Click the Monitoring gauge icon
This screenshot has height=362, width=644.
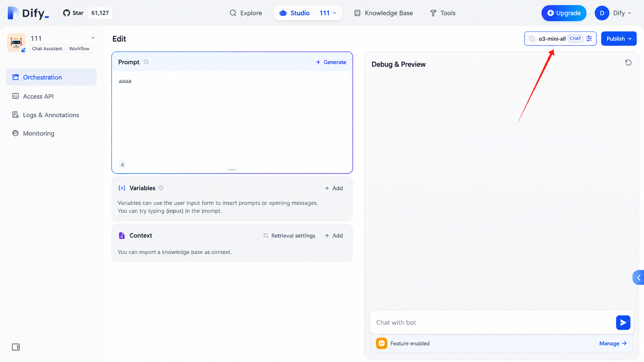(x=15, y=133)
